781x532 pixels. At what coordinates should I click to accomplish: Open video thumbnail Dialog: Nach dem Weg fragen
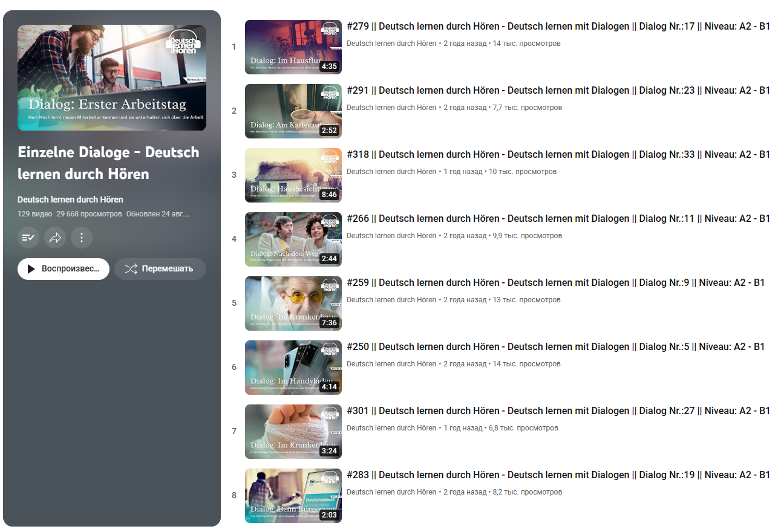(x=293, y=239)
